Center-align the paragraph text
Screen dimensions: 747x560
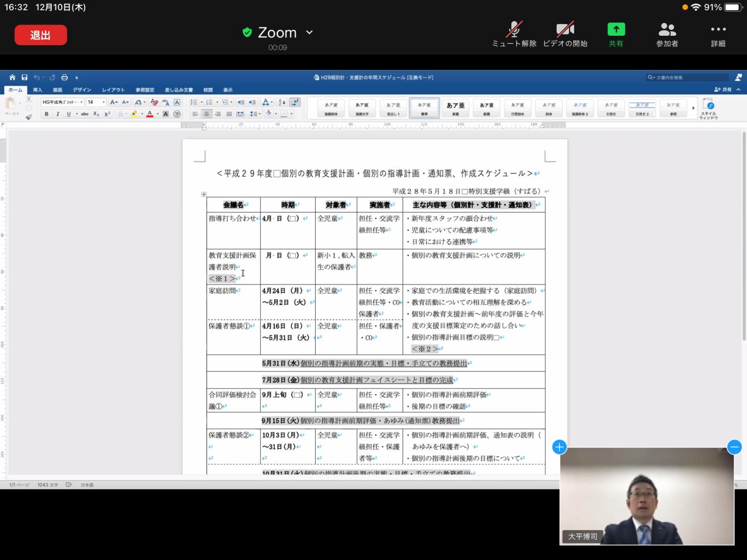click(207, 112)
